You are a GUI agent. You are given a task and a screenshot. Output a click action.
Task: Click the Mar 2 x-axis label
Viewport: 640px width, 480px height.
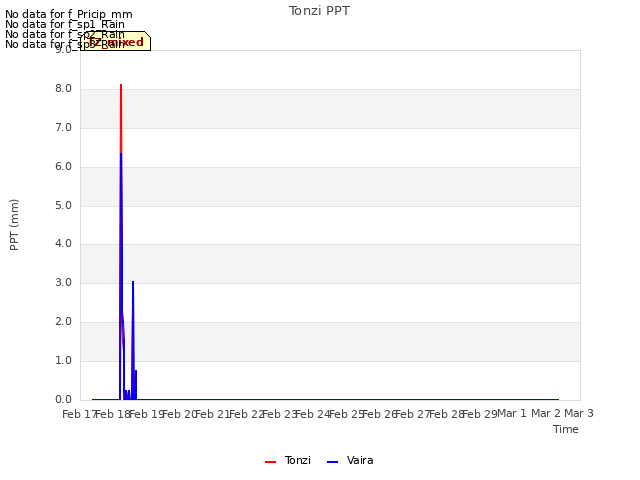pyautogui.click(x=545, y=413)
